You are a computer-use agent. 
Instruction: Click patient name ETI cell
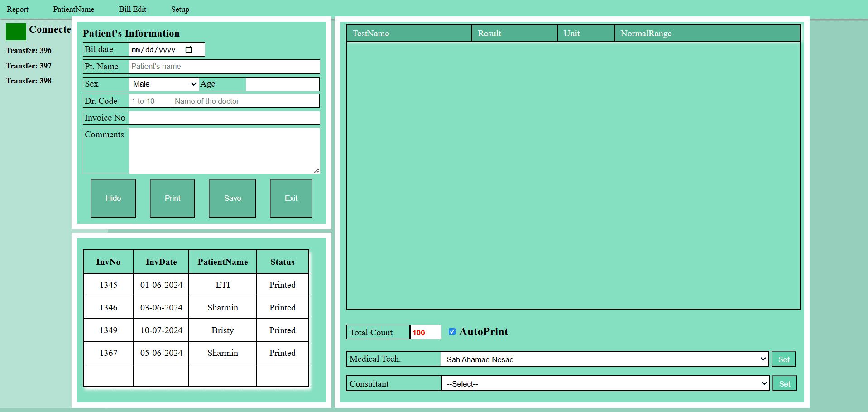pyautogui.click(x=223, y=285)
